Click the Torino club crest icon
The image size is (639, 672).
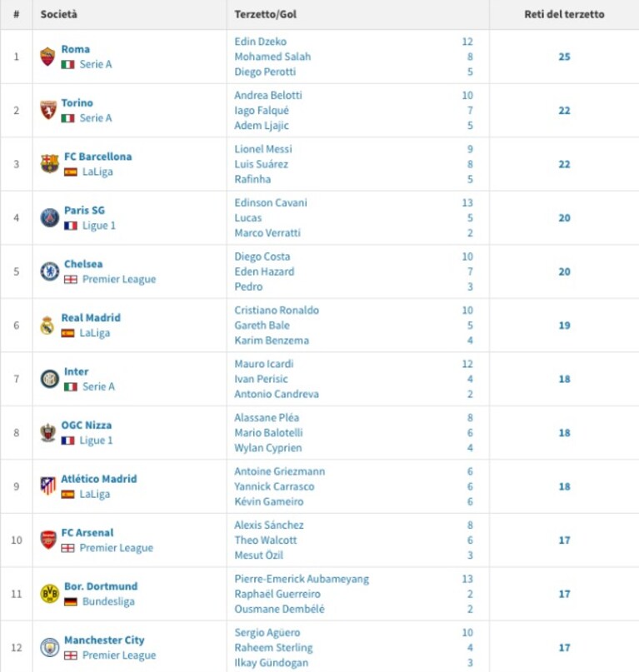tap(48, 110)
